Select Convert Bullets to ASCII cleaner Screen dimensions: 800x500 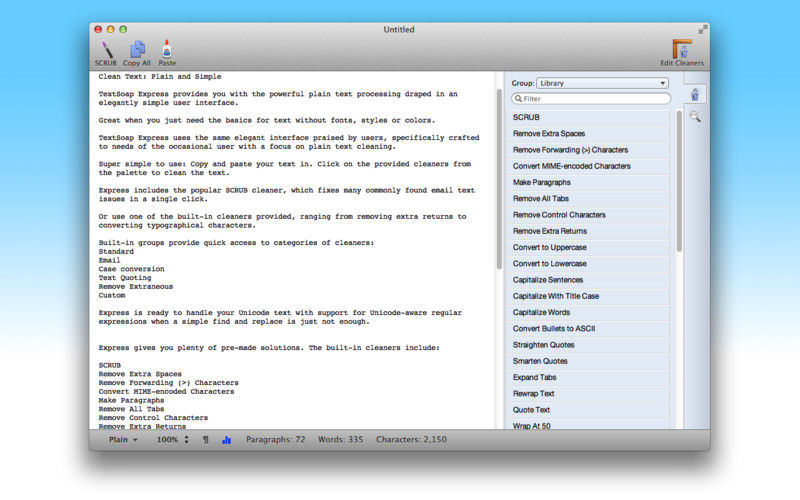(x=590, y=329)
